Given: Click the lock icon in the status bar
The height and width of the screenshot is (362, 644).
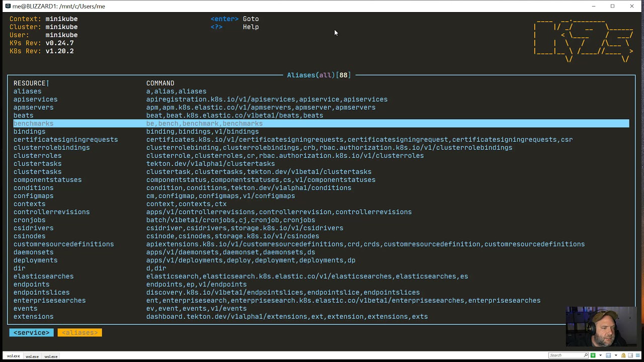Looking at the screenshot, I should tap(623, 355).
